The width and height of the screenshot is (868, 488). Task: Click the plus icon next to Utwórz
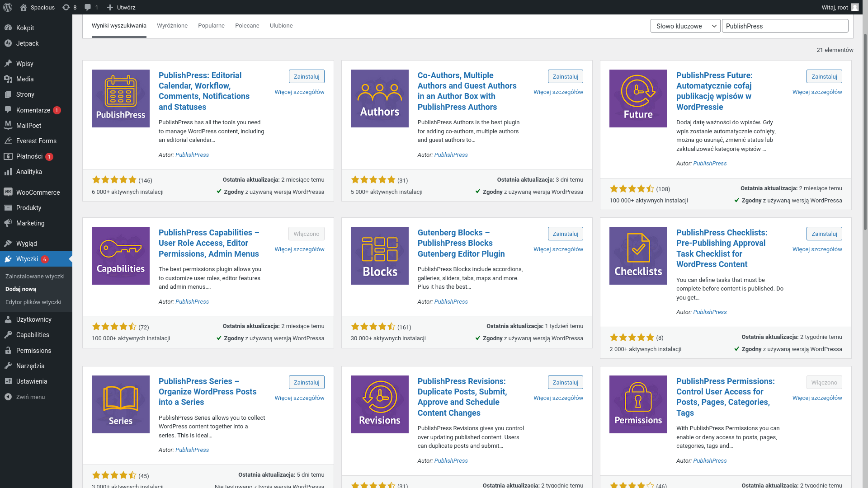click(110, 7)
